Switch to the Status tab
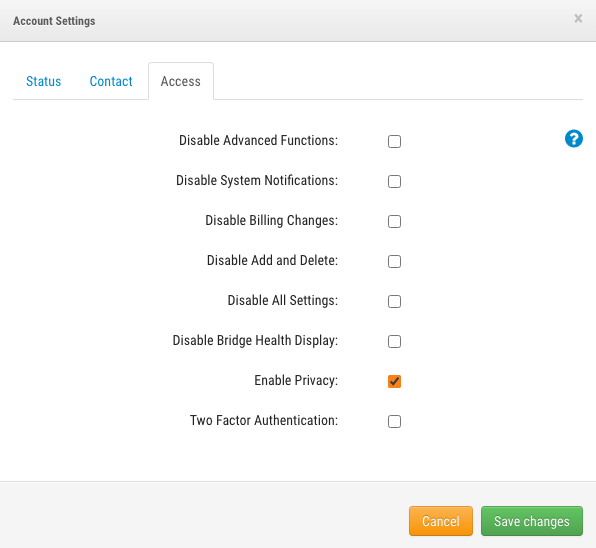The height and width of the screenshot is (548, 596). (x=43, y=81)
